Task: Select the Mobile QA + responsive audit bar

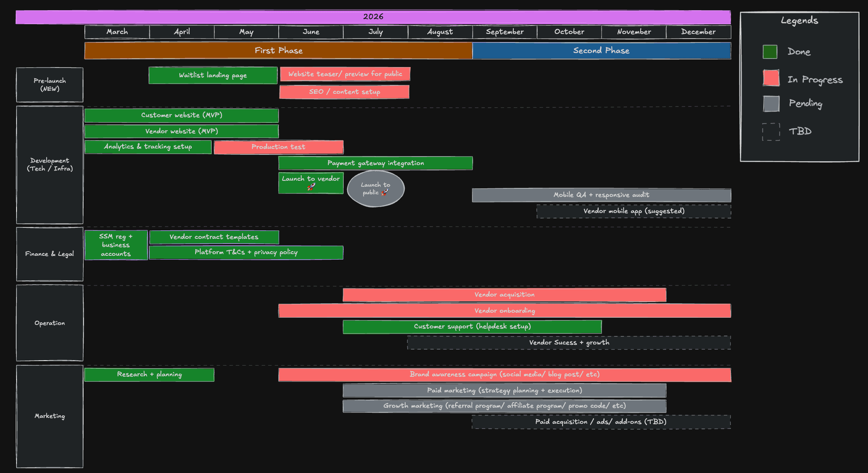Action: [x=602, y=195]
